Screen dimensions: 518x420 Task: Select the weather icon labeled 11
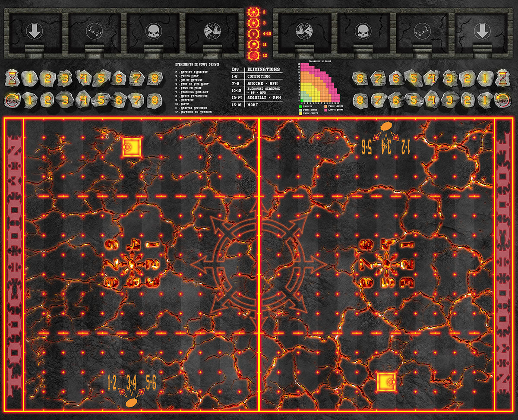click(253, 44)
